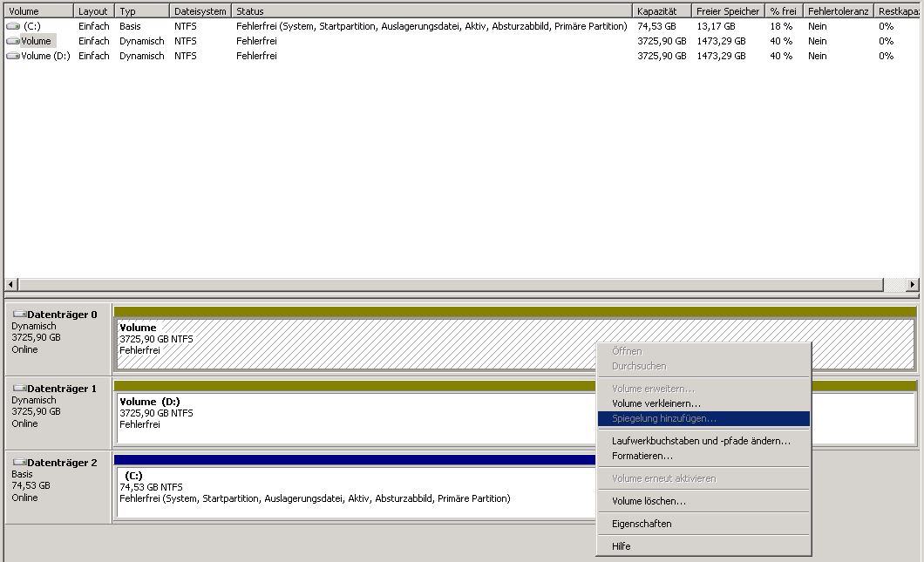Click grayed 'Volume erweitern...' entry

[x=703, y=389]
